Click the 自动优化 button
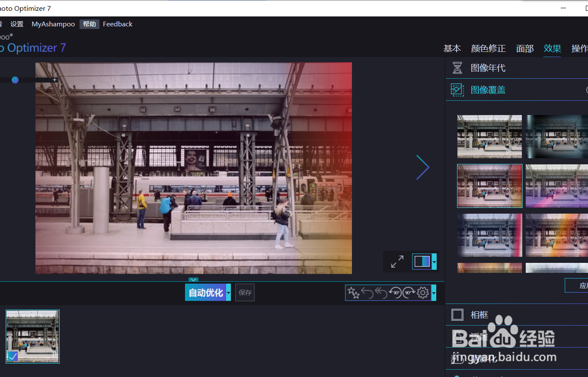 pos(206,293)
